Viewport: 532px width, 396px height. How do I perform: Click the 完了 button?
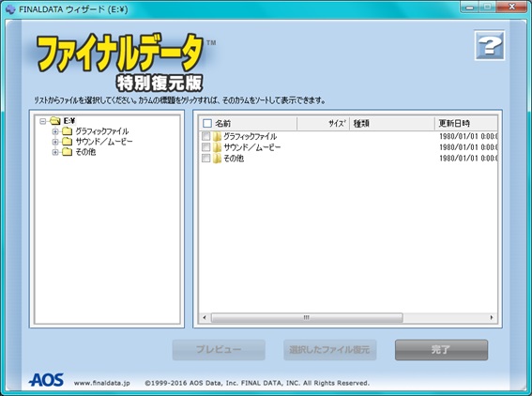tap(441, 349)
